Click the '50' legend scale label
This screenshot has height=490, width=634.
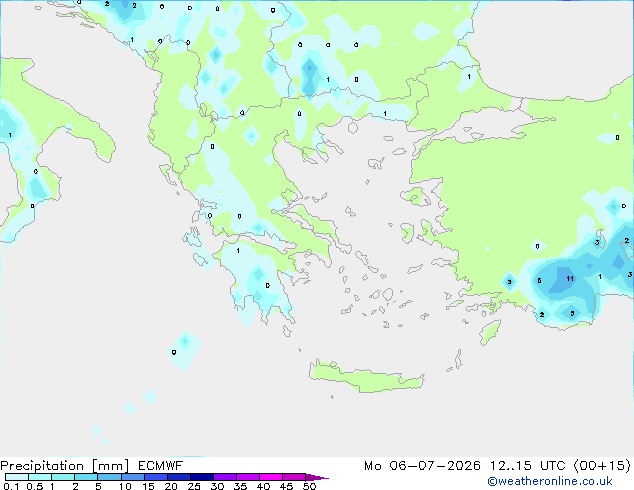coord(309,486)
